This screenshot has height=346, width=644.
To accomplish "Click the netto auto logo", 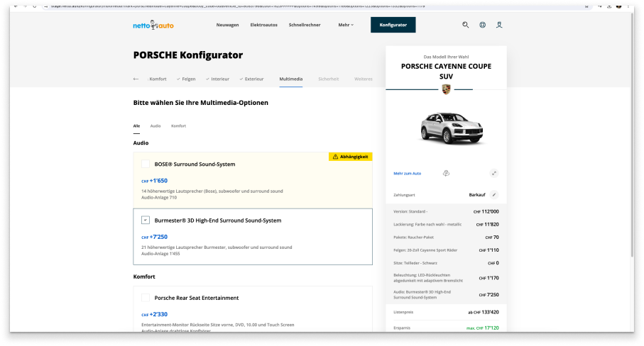I will [153, 25].
